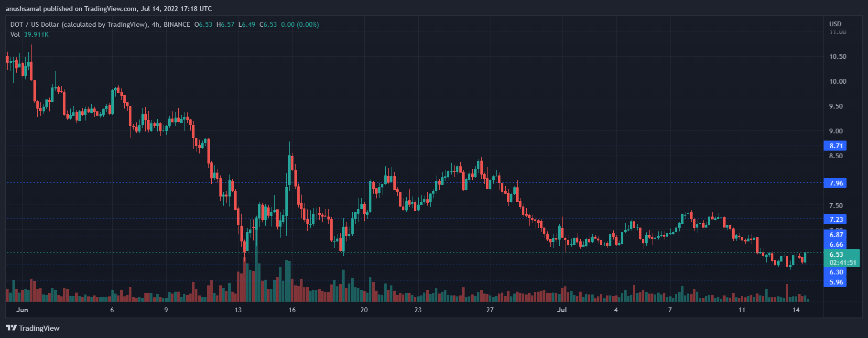The image size is (868, 338).
Task: Click the 5.96 price level label
Action: 835,282
